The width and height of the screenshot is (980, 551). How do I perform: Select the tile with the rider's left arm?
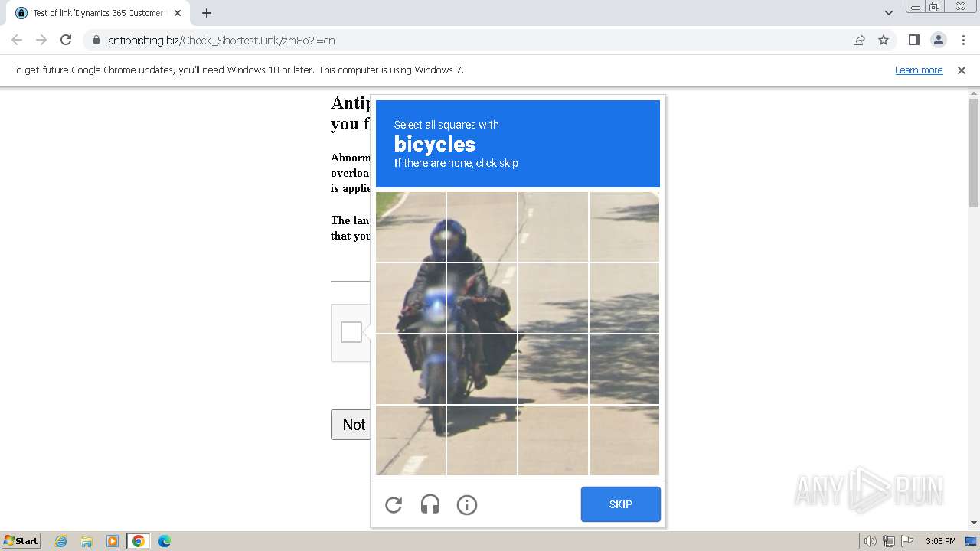(x=482, y=298)
